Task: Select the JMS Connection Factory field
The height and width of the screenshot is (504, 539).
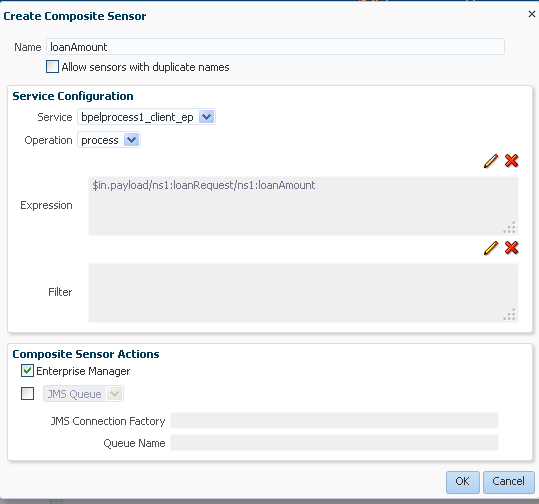Action: pos(334,420)
